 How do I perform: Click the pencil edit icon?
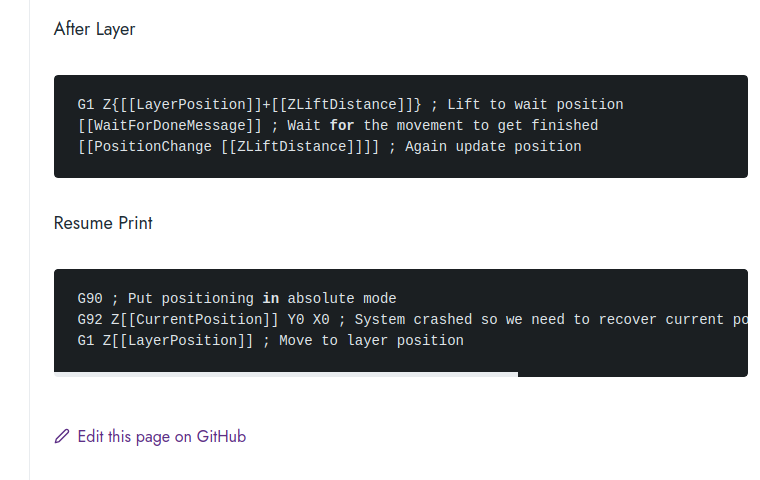[x=62, y=436]
